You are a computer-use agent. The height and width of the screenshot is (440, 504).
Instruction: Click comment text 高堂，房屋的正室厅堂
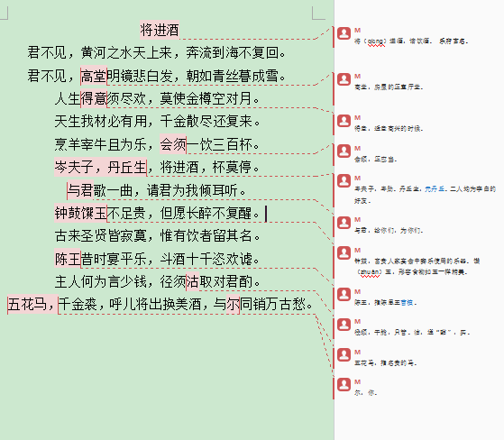389,87
